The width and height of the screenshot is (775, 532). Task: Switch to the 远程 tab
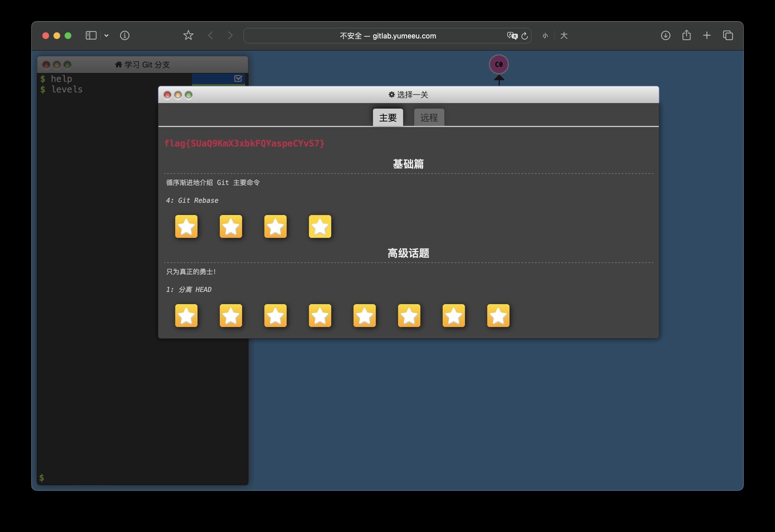coord(429,118)
